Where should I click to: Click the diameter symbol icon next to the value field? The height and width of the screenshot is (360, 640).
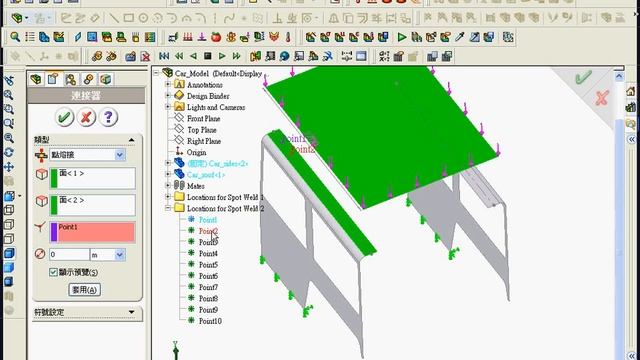pos(40,254)
